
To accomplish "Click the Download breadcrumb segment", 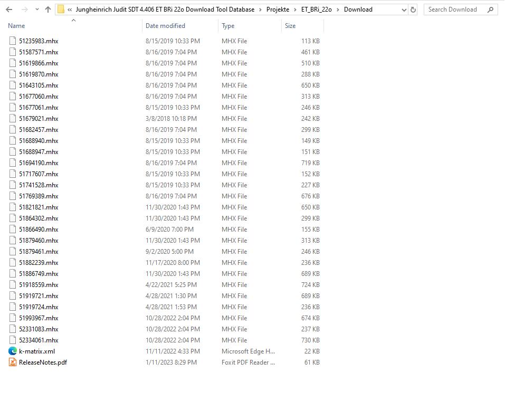I will pos(358,9).
